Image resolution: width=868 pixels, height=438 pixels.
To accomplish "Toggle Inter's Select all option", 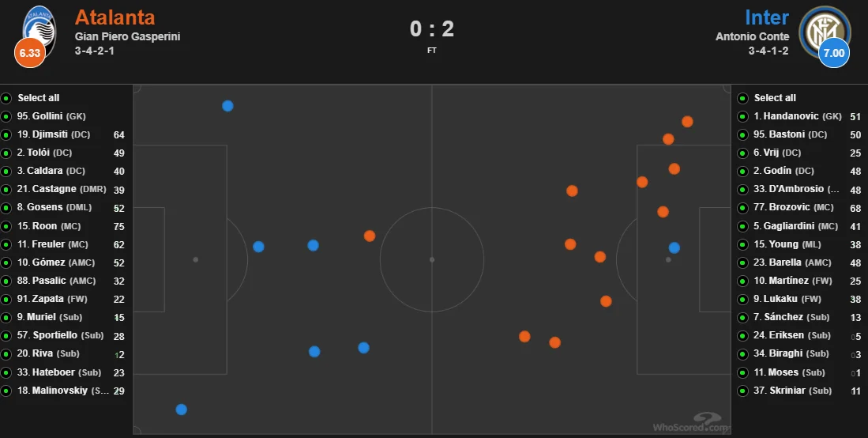I will (x=742, y=98).
